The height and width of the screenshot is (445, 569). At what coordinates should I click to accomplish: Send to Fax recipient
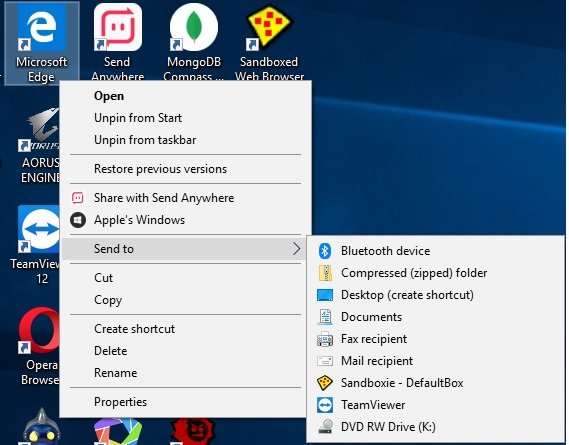coord(435,339)
